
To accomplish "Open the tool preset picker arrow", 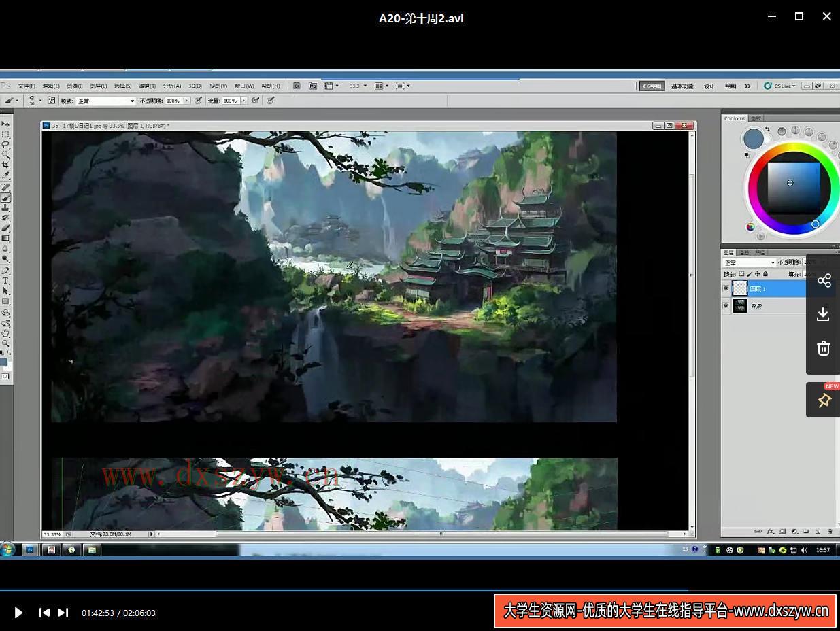I will click(x=17, y=100).
